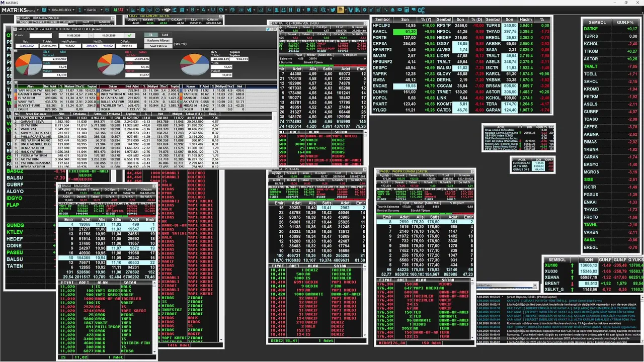The height and width of the screenshot is (362, 644).
Task: Click XU100 index row in bottom right panel
Action: tap(594, 265)
